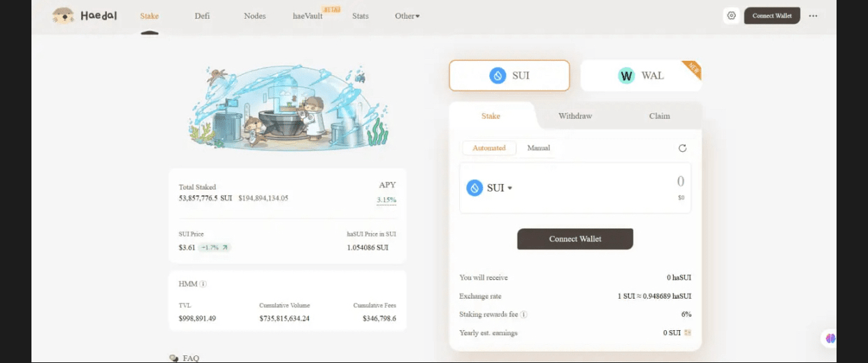868x363 pixels.
Task: Open the settings gear icon
Action: (732, 15)
